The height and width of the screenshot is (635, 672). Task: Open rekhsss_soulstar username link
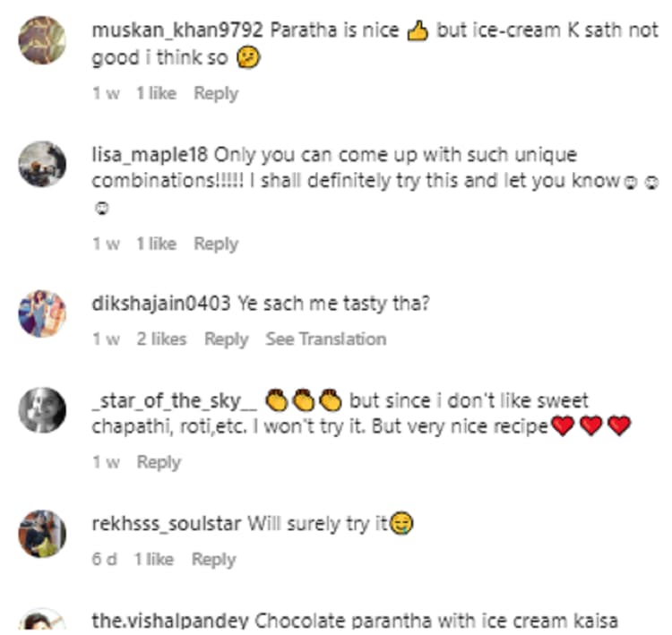click(166, 524)
